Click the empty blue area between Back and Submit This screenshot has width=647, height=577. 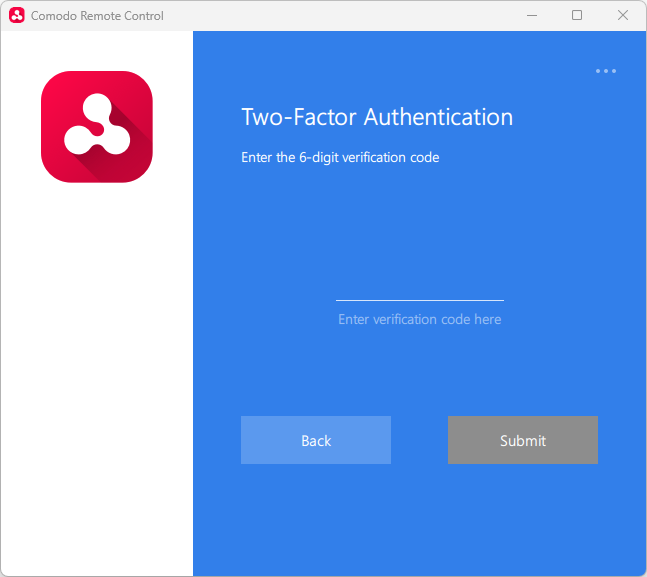click(x=419, y=440)
